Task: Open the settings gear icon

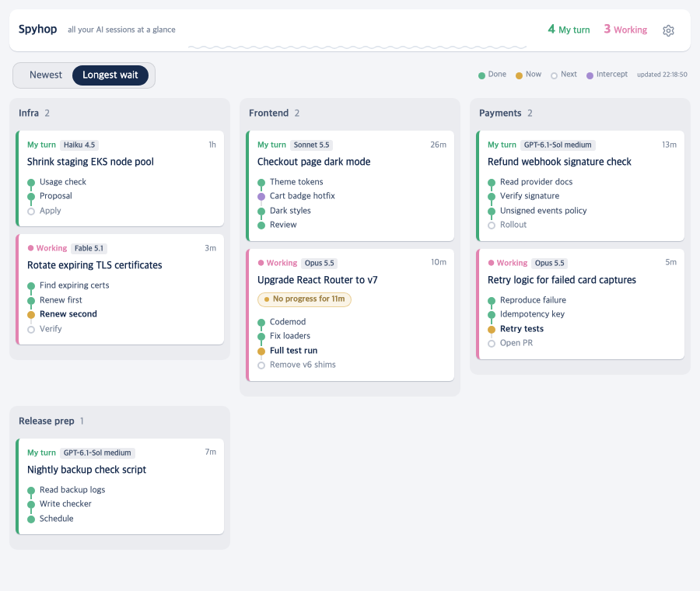Action: point(668,30)
